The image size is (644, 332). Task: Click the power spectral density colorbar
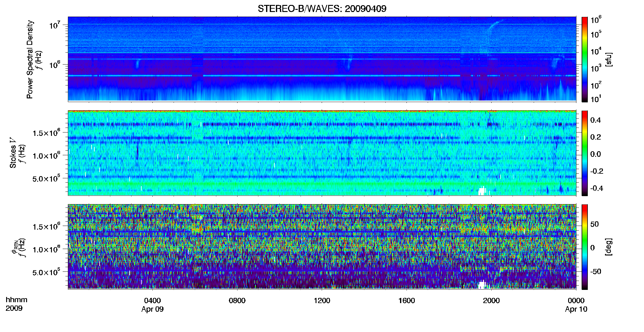[585, 59]
